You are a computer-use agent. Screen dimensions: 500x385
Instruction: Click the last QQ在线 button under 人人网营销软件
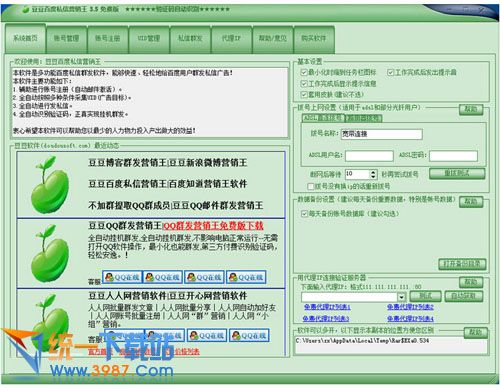click(x=249, y=335)
